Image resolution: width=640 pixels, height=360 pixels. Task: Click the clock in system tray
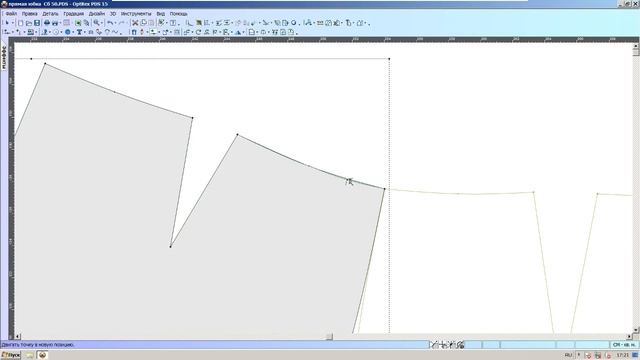[x=622, y=356]
